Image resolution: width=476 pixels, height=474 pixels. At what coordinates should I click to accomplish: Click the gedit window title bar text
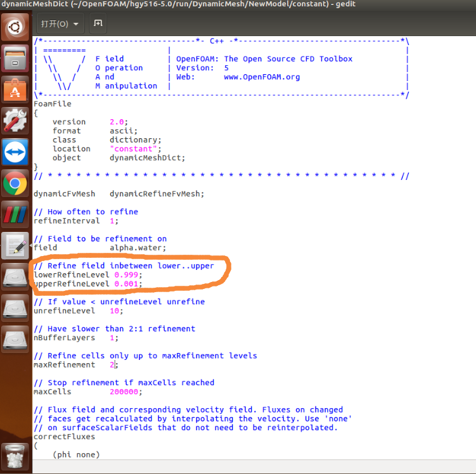pos(178,4)
